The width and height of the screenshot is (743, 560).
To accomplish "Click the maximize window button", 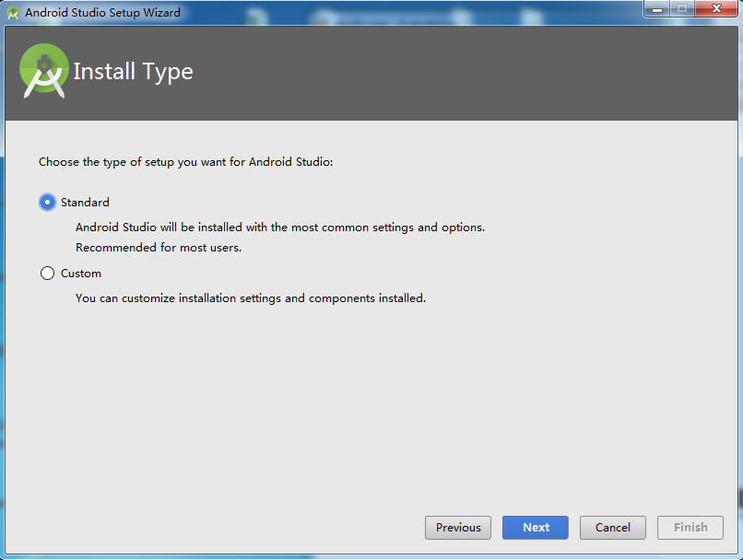I will [682, 8].
